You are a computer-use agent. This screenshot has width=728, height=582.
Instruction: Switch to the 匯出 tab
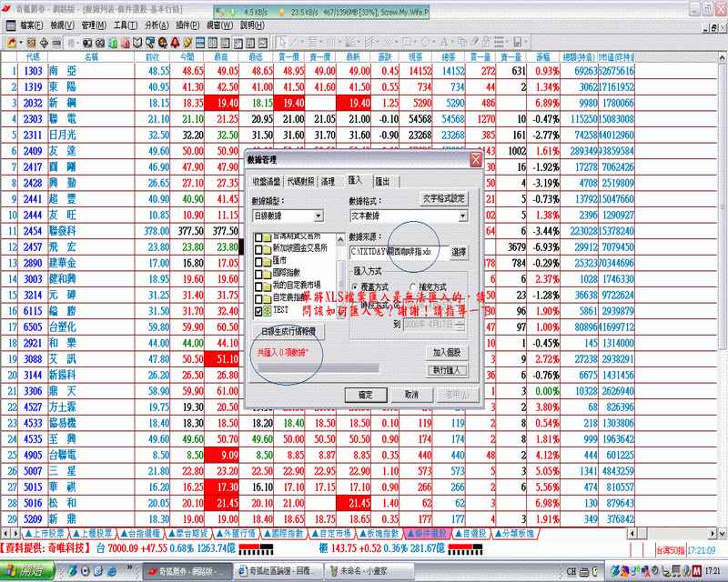click(x=382, y=182)
